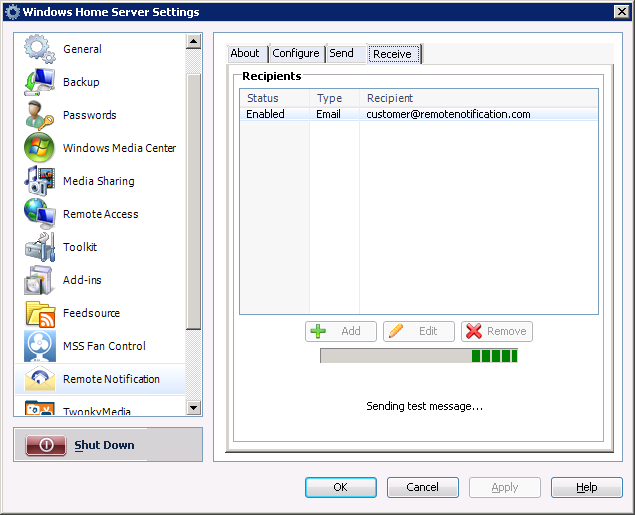The width and height of the screenshot is (635, 515).
Task: Open the Toolkit toolbox icon
Action: tap(39, 247)
